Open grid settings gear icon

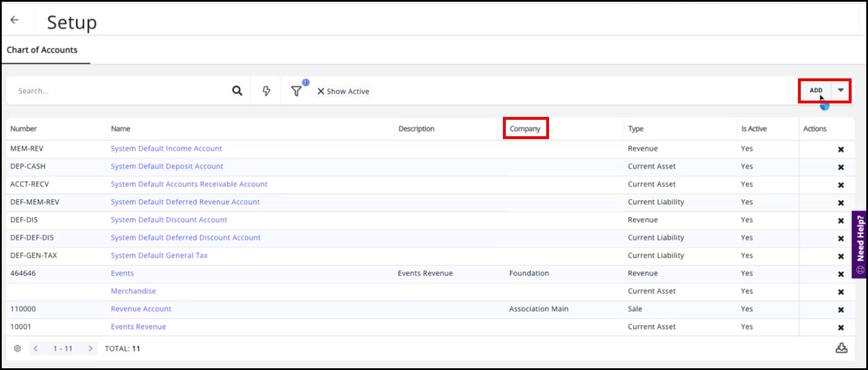(x=18, y=348)
